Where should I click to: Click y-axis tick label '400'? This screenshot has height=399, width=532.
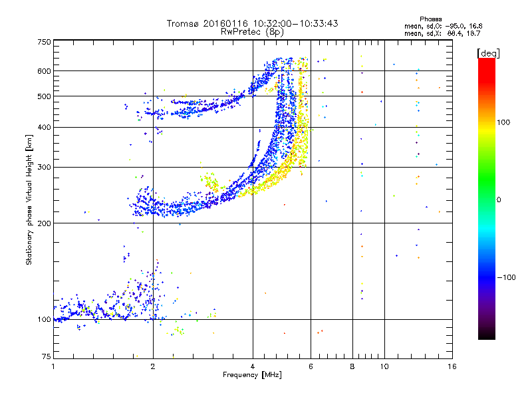(x=44, y=127)
